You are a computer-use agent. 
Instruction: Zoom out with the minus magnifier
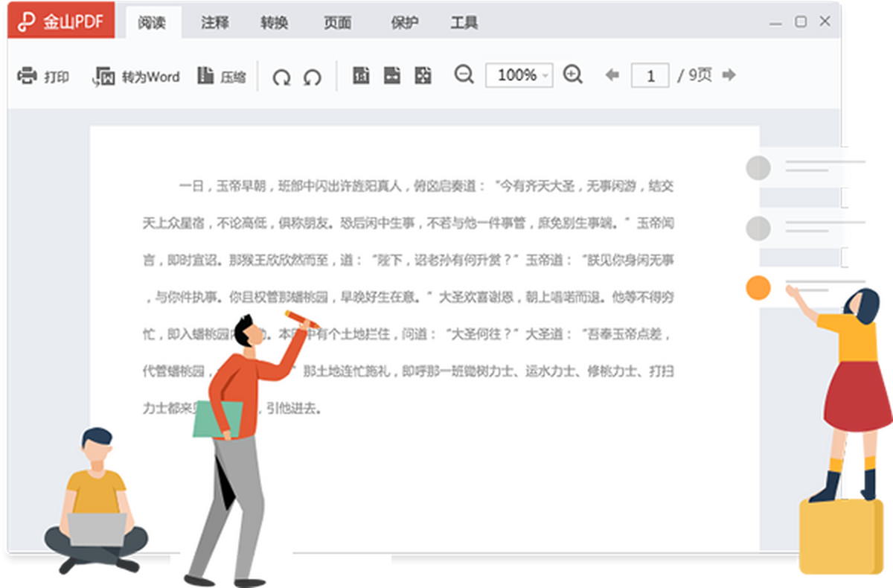click(x=464, y=75)
